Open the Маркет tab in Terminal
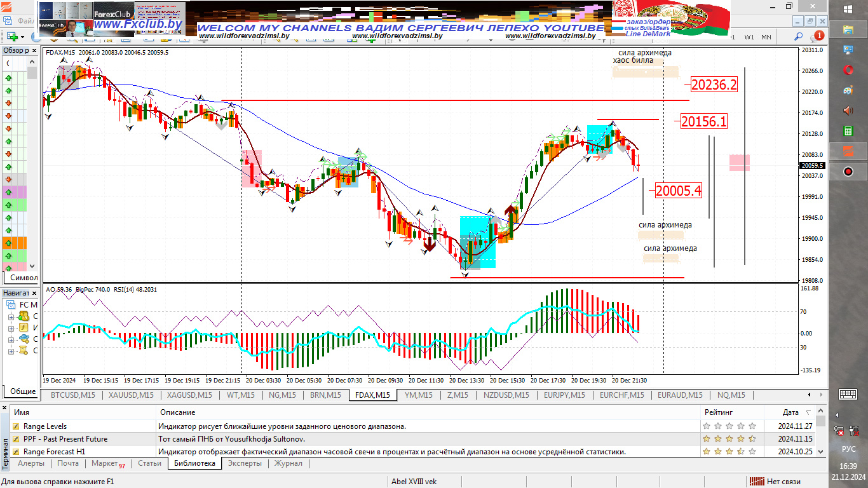The image size is (868, 488). click(x=109, y=464)
